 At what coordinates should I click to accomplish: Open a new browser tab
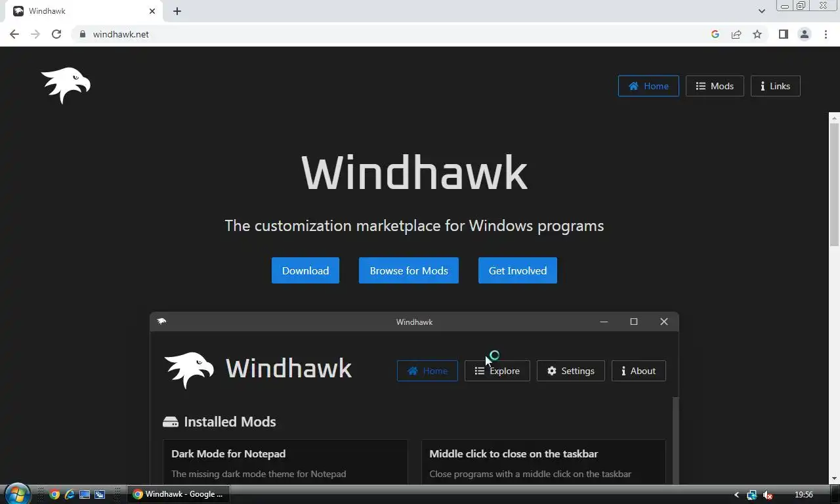tap(177, 11)
